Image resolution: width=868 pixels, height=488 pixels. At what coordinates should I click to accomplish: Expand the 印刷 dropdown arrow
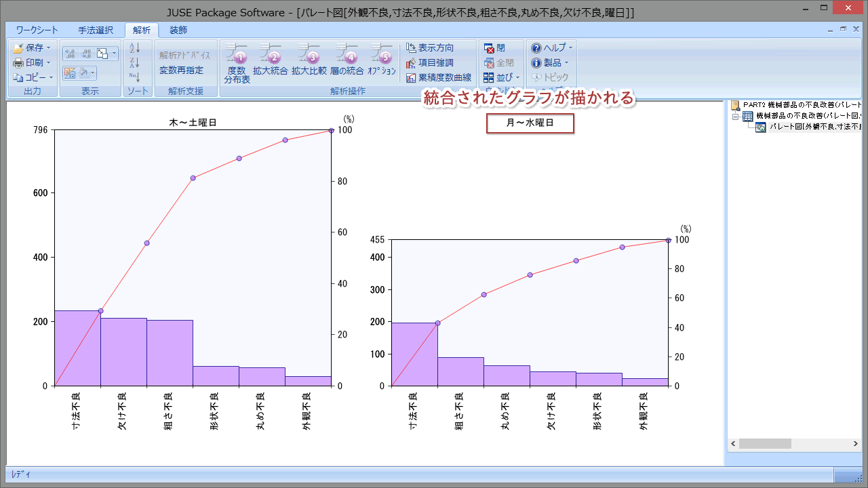click(x=49, y=63)
